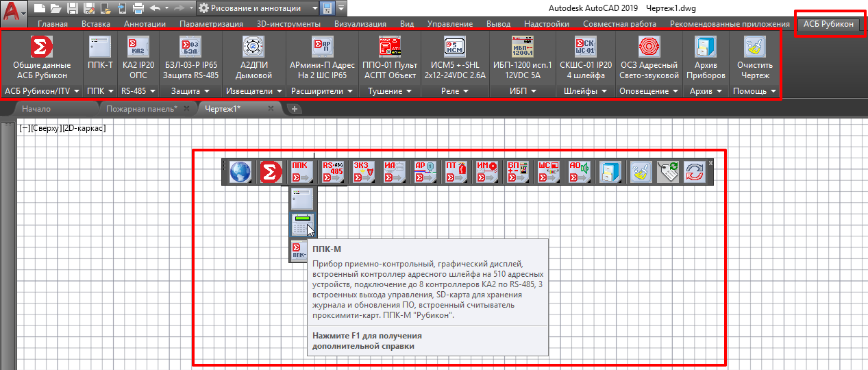Screen dimensions: 868x370
Task: Close the floating toolbar with its x
Action: coord(711,163)
